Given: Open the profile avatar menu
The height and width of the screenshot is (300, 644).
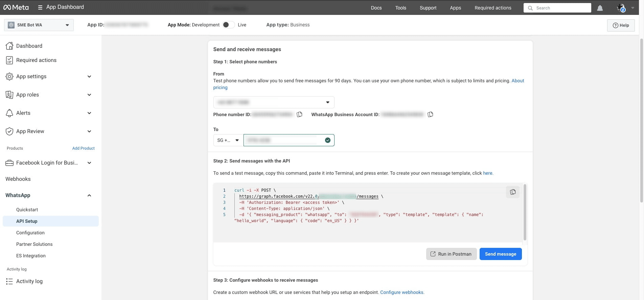Looking at the screenshot, I should 621,8.
